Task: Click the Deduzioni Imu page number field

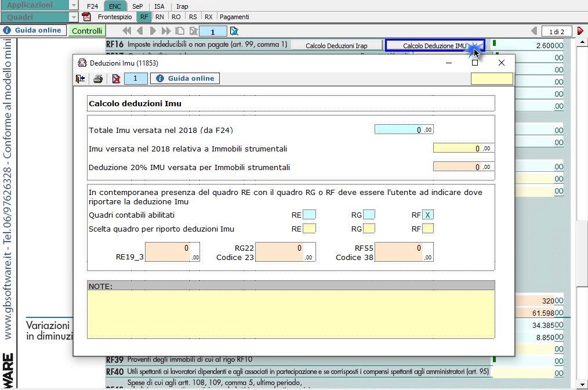Action: click(x=135, y=78)
